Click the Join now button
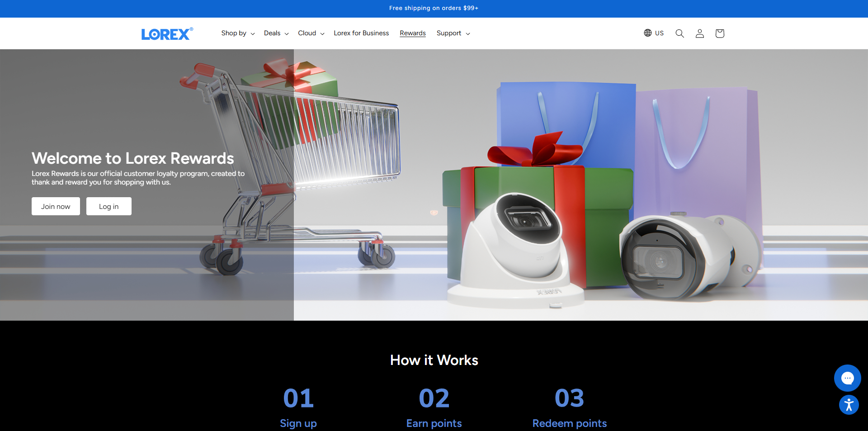Screen dimensions: 868x431 [x=56, y=206]
